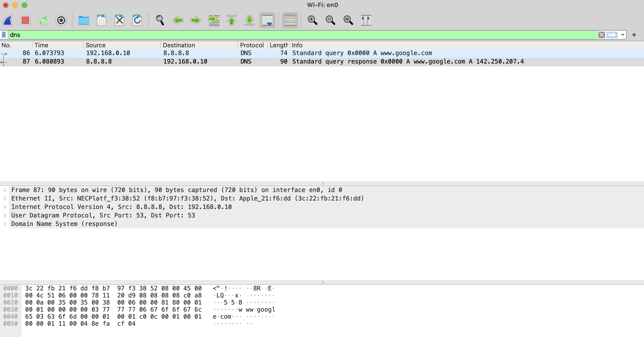Screen dimensions: 644x337
Task: Sort packets by Protocol column header
Action: coord(251,45)
